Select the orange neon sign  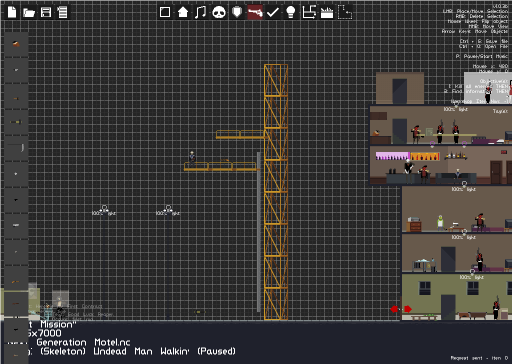tap(425, 156)
